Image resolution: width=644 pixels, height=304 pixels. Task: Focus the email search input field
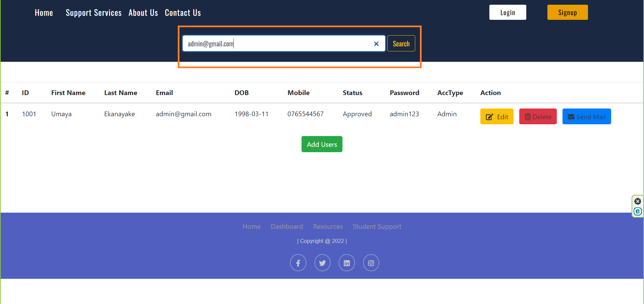(x=284, y=44)
